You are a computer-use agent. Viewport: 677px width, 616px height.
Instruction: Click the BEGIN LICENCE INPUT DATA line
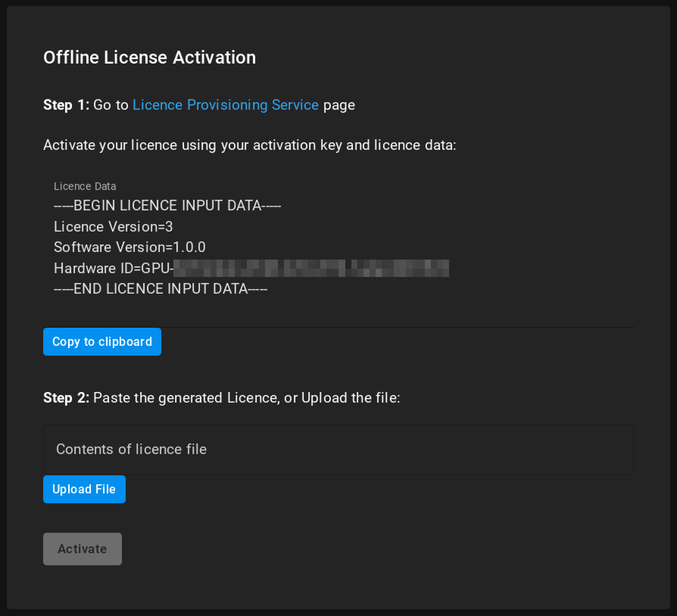[x=167, y=205]
